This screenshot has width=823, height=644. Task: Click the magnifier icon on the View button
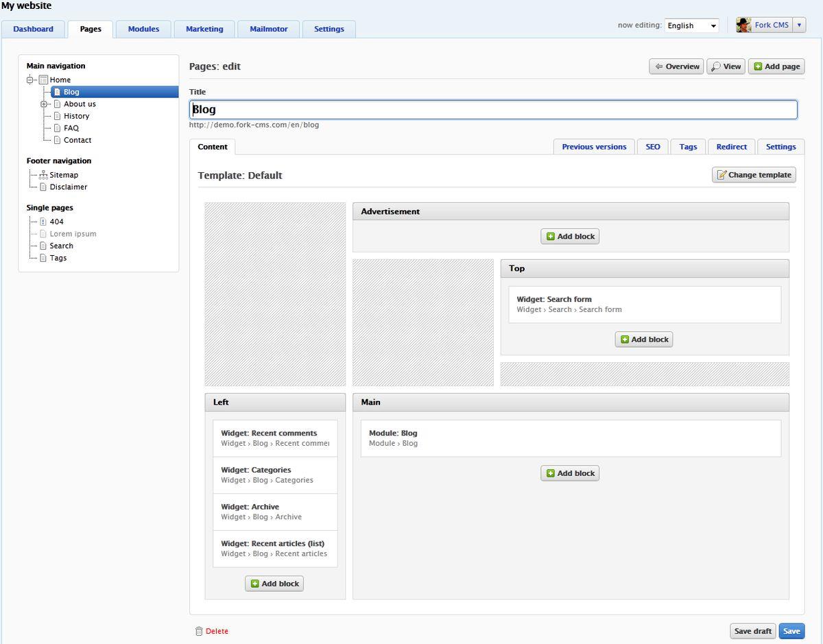click(716, 67)
